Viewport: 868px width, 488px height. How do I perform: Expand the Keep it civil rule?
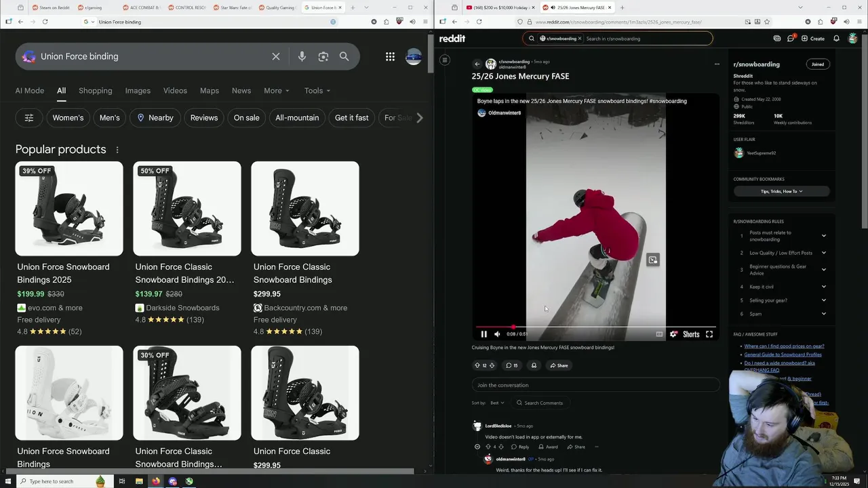click(x=823, y=287)
